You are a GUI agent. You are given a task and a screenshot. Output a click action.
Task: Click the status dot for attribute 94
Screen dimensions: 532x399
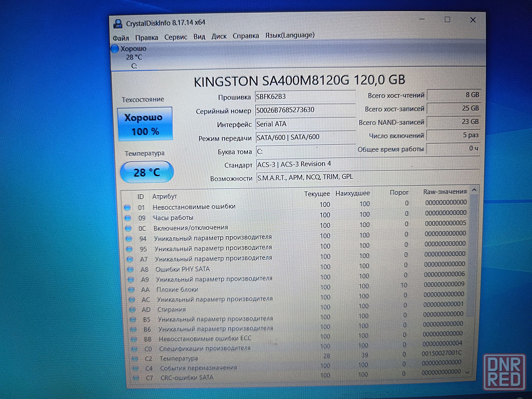pyautogui.click(x=129, y=238)
